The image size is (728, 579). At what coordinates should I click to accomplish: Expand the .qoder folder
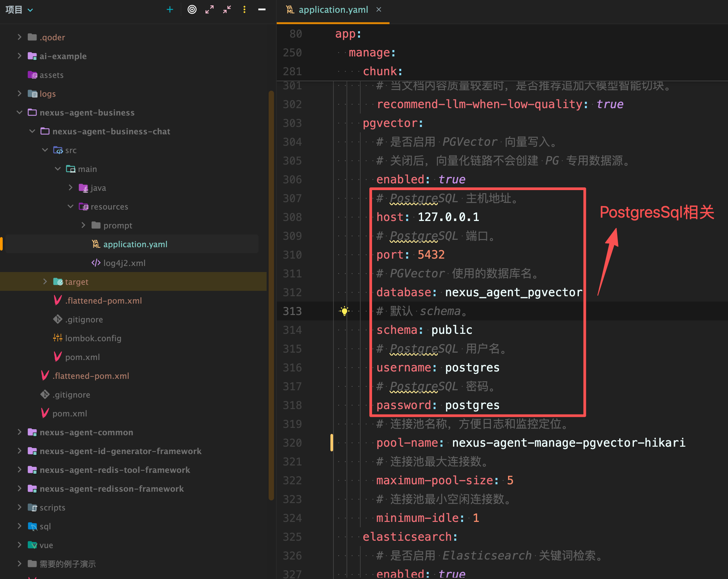19,37
